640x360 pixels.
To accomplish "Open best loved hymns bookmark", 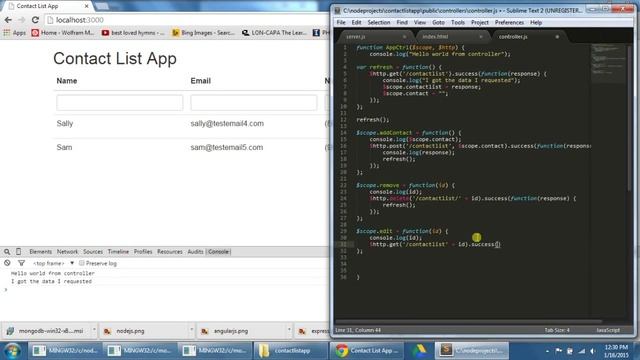I will 133,33.
